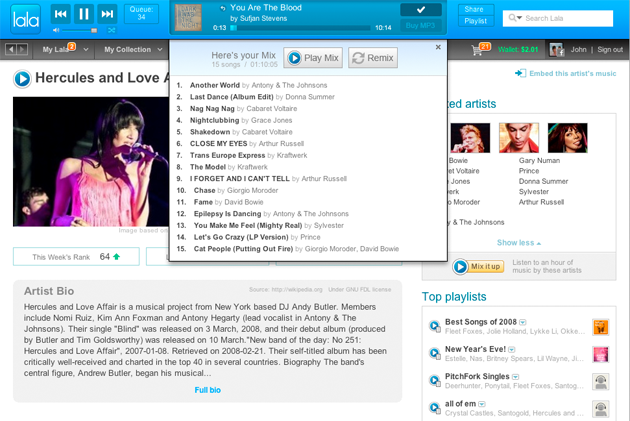The width and height of the screenshot is (630, 421).
Task: Click the Wallet balance $2.01
Action: point(518,49)
